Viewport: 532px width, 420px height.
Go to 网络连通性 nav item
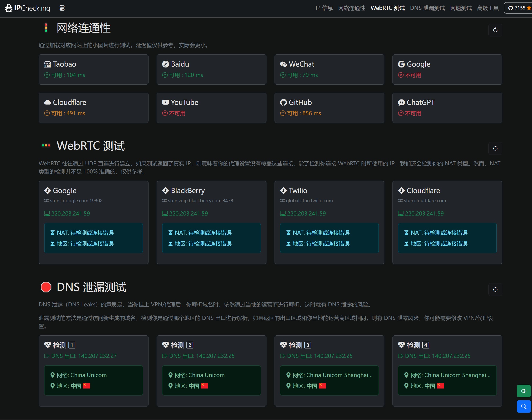click(x=351, y=8)
